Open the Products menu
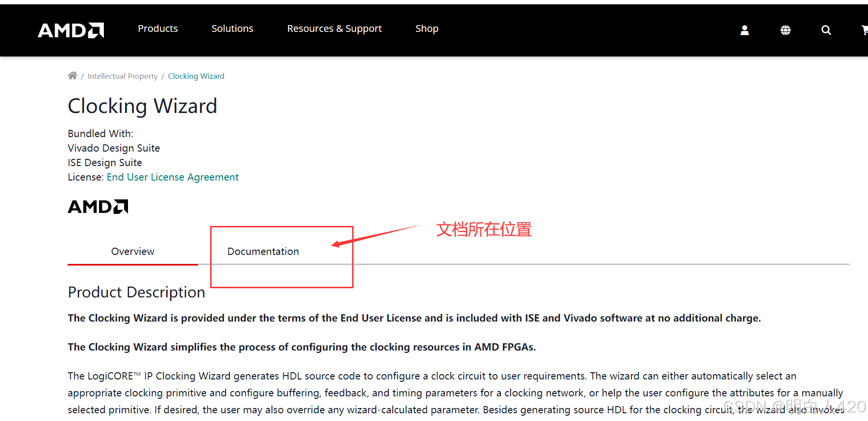868x421 pixels. pyautogui.click(x=158, y=28)
